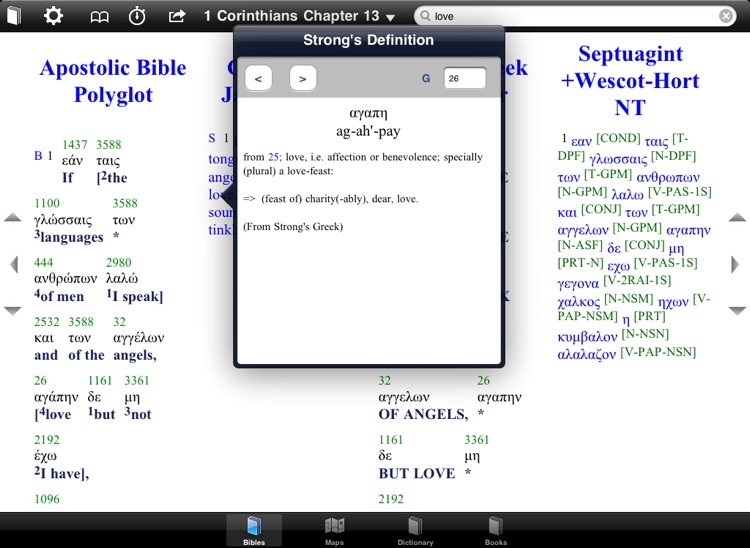Screen dimensions: 750x548
Task: Tap OF ANGELS in the middle column
Action: pos(423,415)
